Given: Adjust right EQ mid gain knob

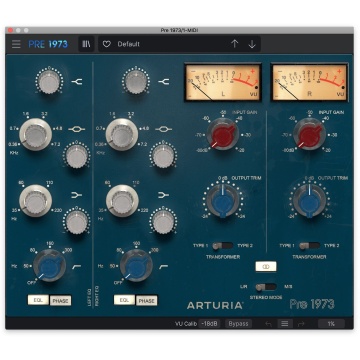Looking at the screenshot, I should (x=163, y=155).
